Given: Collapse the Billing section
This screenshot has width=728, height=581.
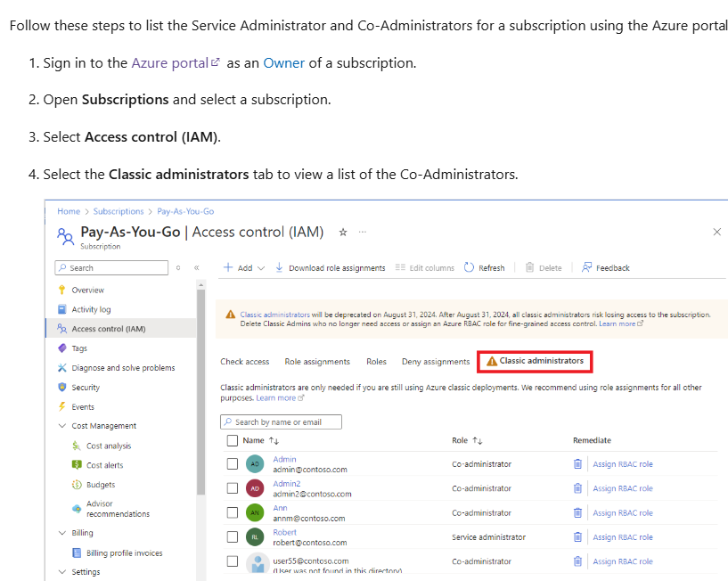Looking at the screenshot, I should 61,533.
